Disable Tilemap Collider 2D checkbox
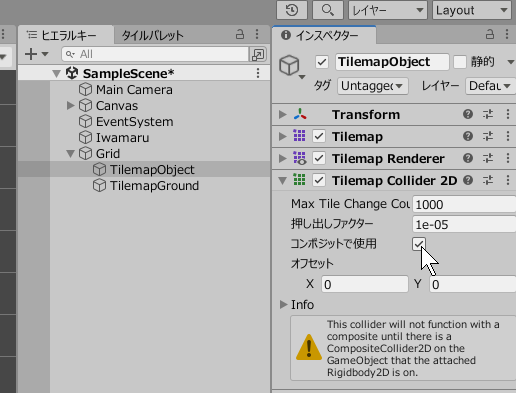The height and width of the screenshot is (393, 516). 319,180
